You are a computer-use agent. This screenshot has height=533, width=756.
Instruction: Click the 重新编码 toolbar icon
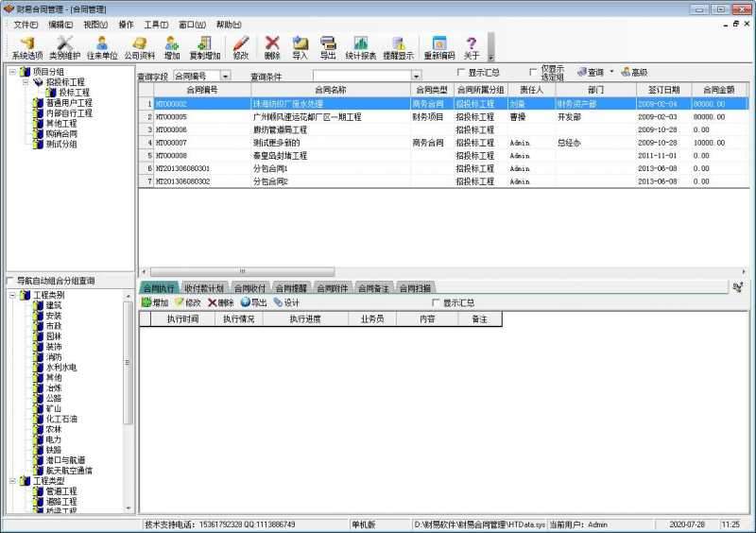click(438, 47)
